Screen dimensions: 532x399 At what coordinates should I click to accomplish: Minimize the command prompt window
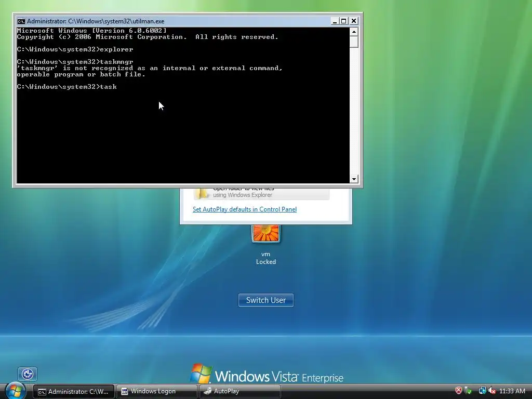coord(335,21)
